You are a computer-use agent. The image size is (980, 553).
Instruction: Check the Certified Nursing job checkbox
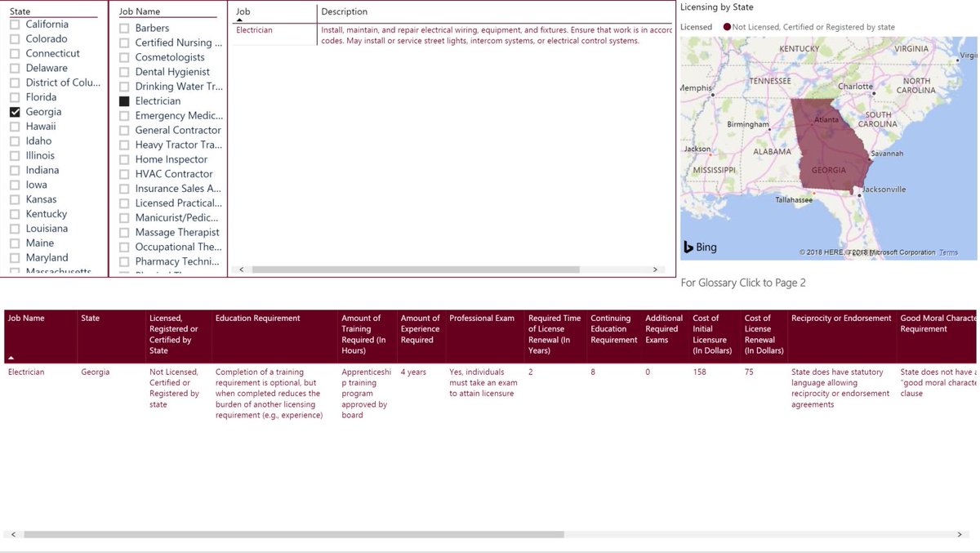(124, 43)
